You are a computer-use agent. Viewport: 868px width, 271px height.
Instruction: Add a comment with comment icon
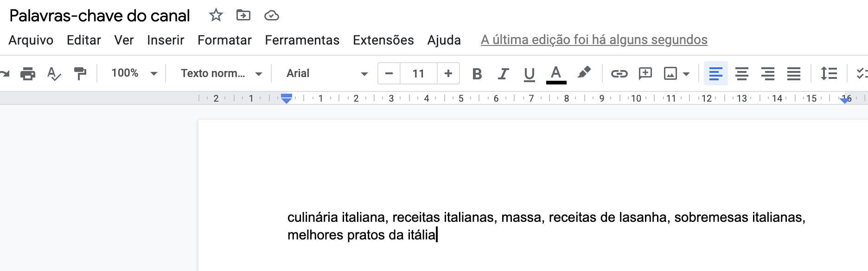645,73
